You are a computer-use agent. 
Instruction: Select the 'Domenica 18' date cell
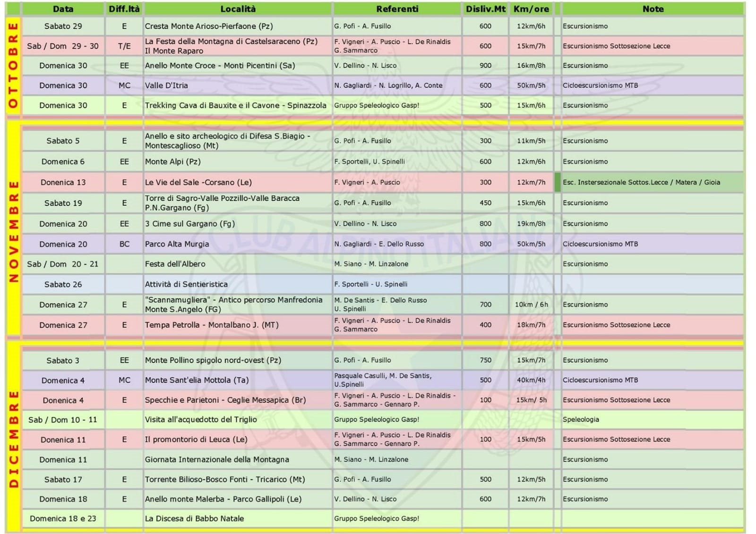pos(63,499)
